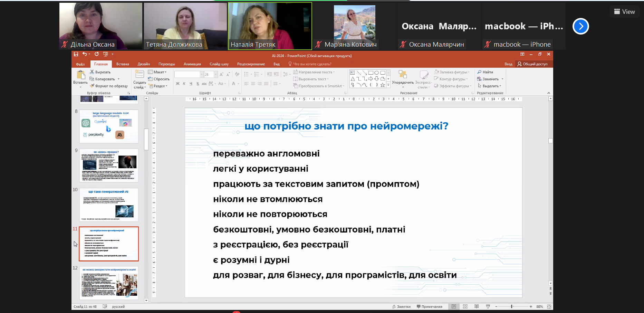Switch to Reading view in status bar
The width and height of the screenshot is (644, 313).
point(477,306)
